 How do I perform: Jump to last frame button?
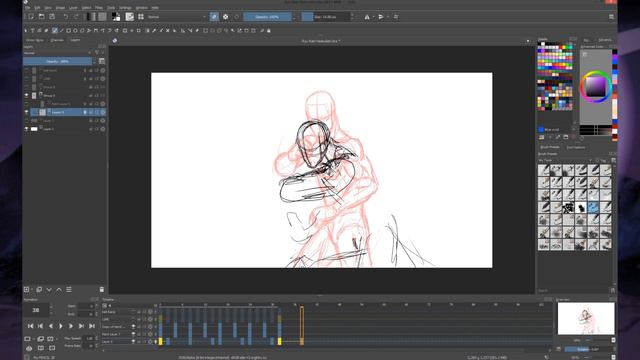pos(92,326)
